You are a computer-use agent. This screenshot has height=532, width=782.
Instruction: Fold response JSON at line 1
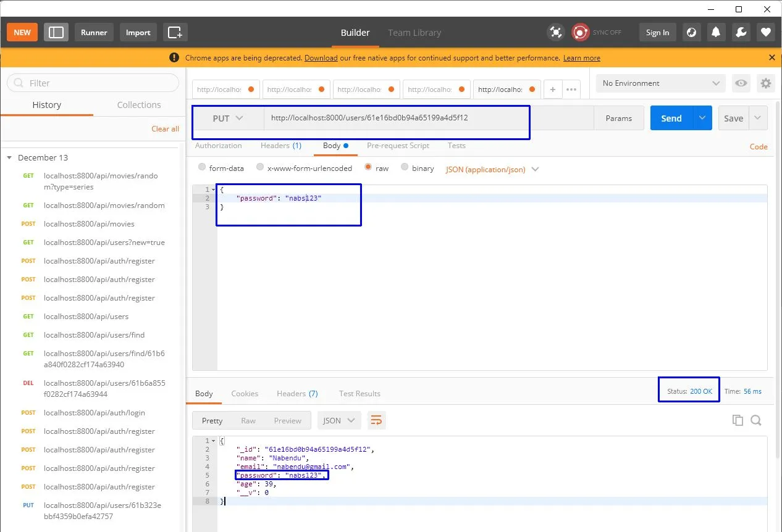pyautogui.click(x=214, y=441)
